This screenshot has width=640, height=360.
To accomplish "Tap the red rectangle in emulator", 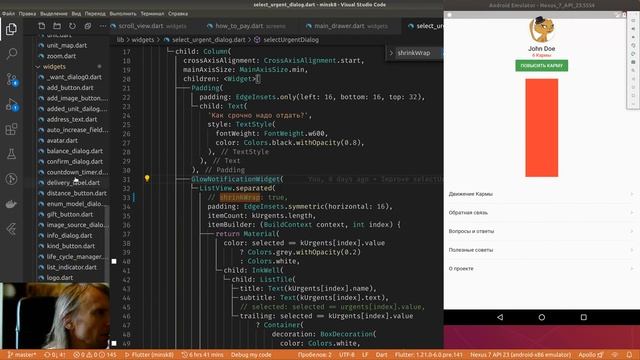I will pyautogui.click(x=542, y=128).
